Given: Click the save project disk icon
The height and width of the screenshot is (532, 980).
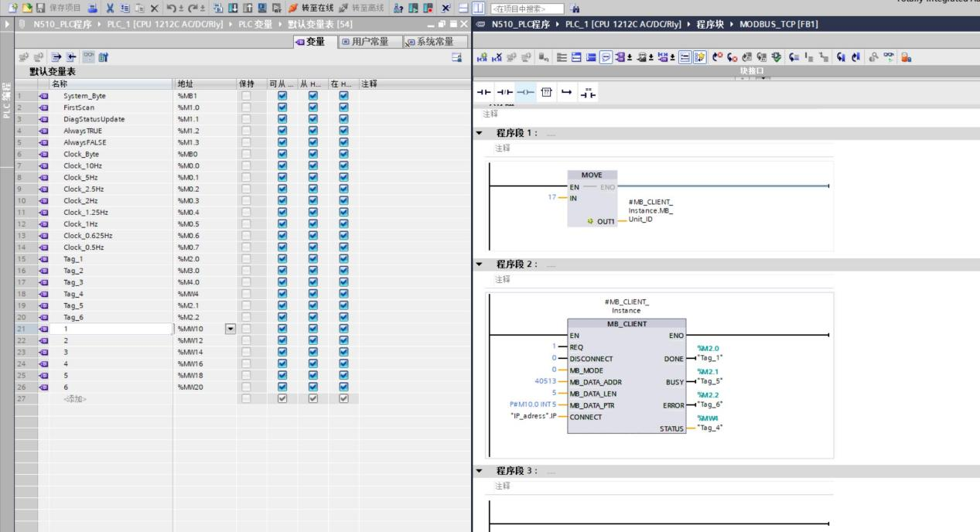Looking at the screenshot, I should click(42, 8).
